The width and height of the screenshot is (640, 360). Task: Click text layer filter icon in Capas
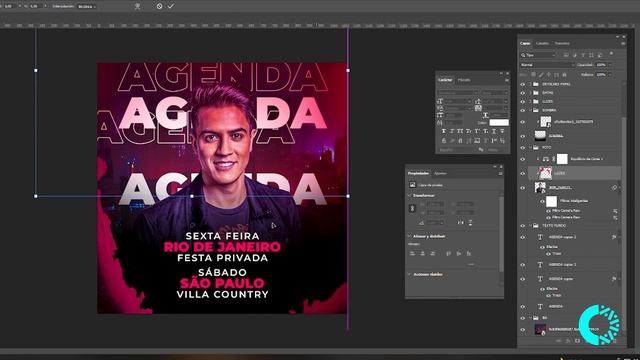point(583,55)
